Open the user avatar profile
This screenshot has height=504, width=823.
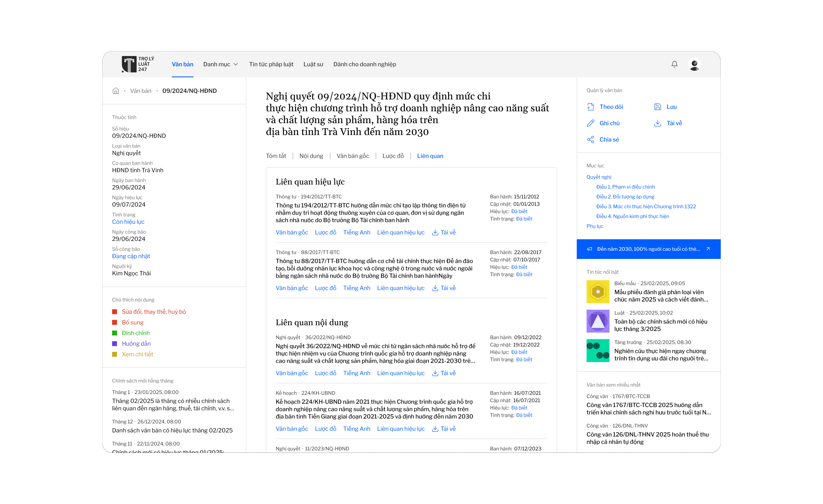pyautogui.click(x=694, y=64)
